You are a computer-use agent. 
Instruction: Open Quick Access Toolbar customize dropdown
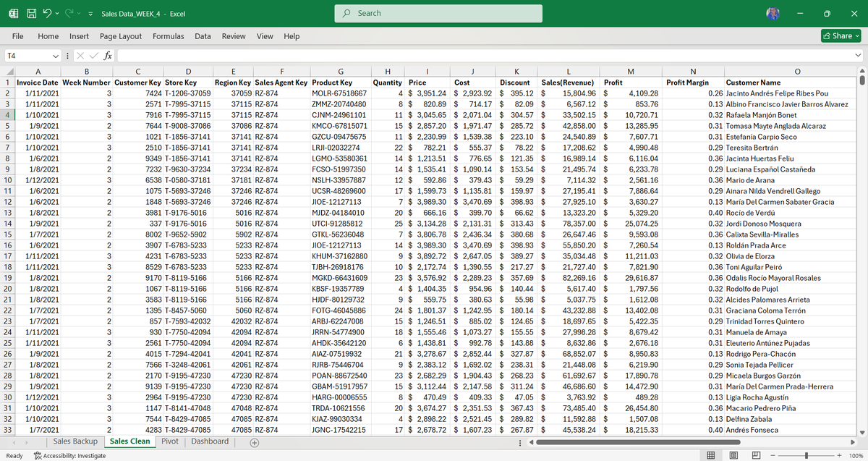pos(90,13)
